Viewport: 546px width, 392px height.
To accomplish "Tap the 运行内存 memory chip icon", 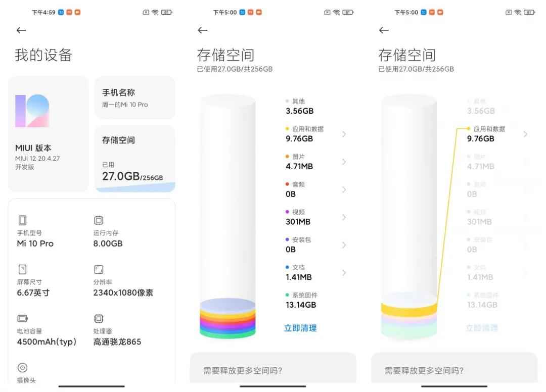I will (98, 220).
